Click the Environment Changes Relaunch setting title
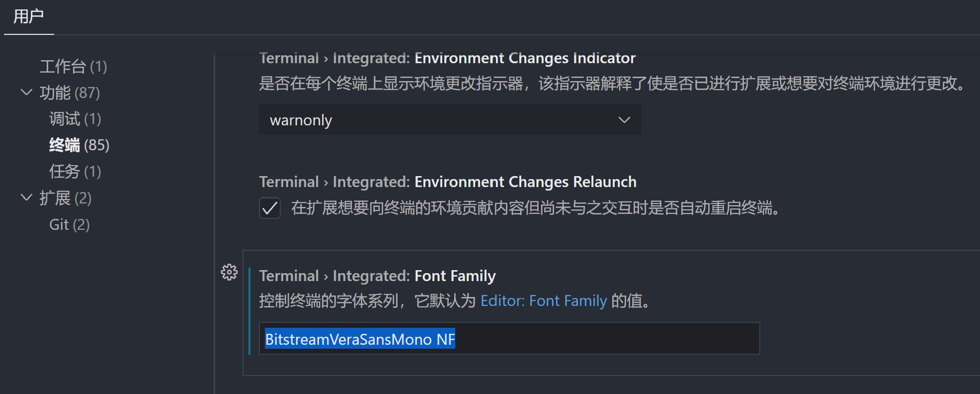 [448, 182]
